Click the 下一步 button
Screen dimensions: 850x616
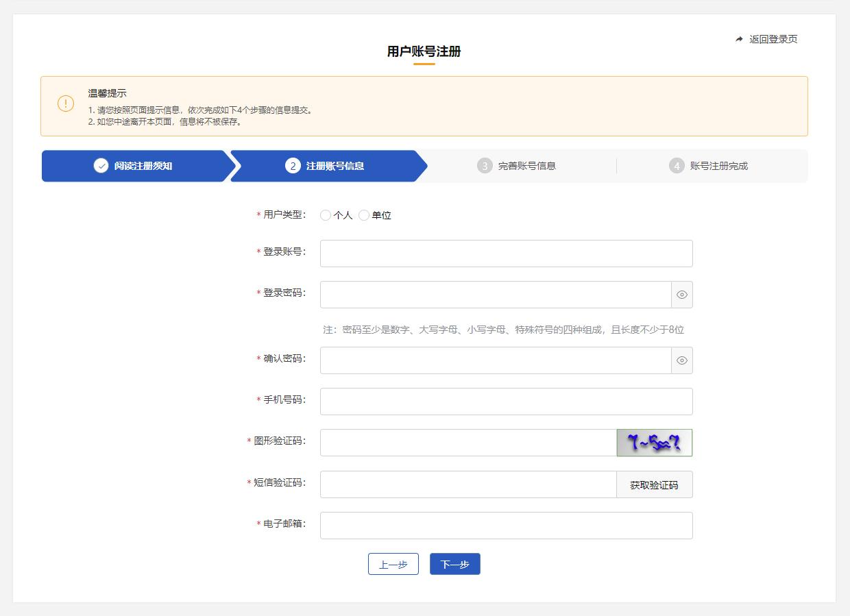pyautogui.click(x=454, y=564)
